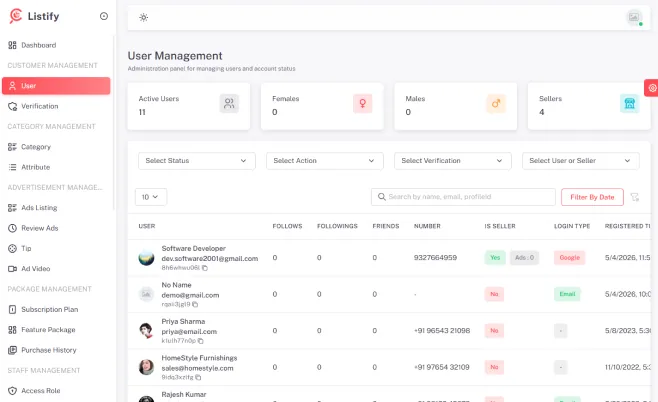Click the FOLLOWINGS column header
658x402 pixels.
tap(337, 226)
